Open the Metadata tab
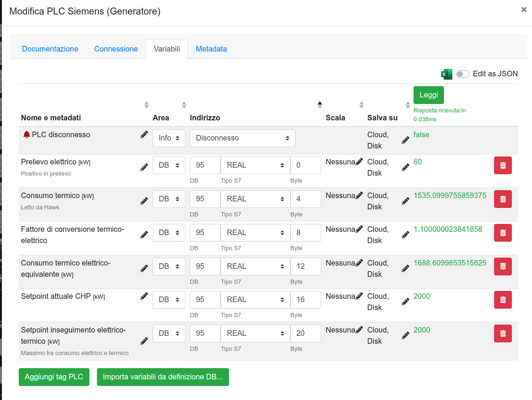 point(211,49)
